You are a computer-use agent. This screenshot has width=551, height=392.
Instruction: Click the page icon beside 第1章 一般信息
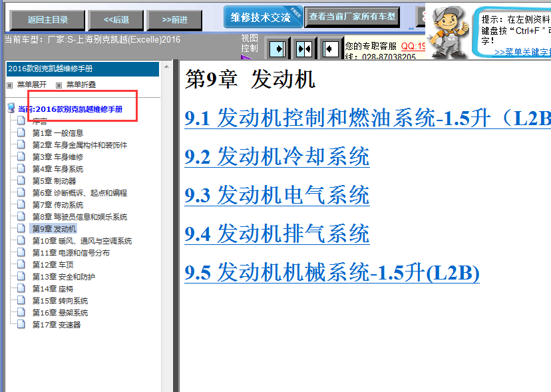21,132
